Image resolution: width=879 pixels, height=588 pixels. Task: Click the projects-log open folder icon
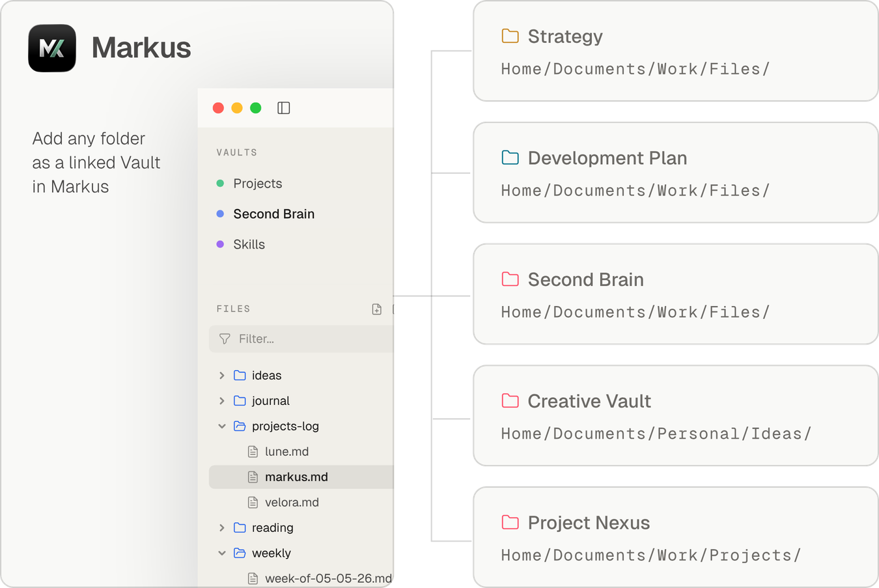click(240, 426)
